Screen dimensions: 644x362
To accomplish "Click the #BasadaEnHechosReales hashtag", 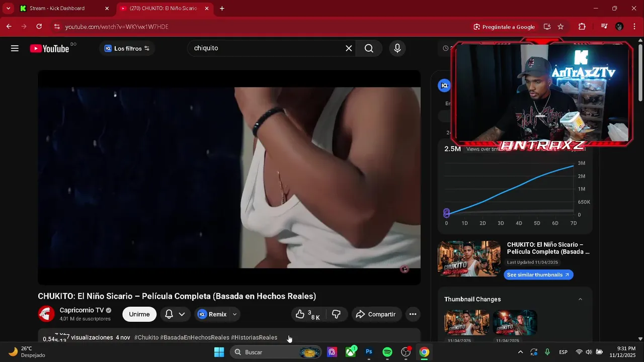I will (x=195, y=337).
